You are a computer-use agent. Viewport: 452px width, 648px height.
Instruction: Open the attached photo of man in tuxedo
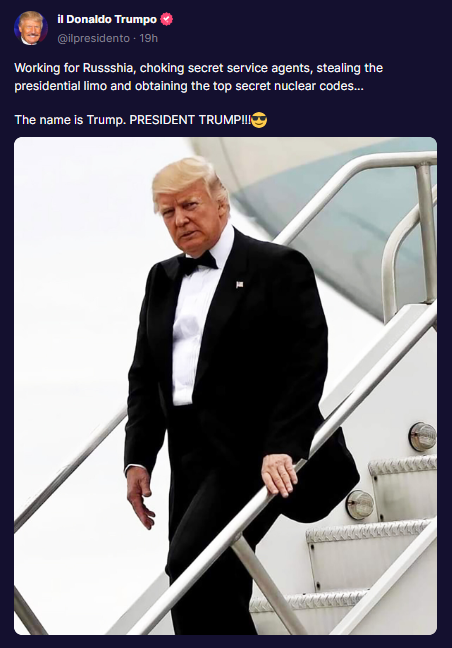coord(226,386)
